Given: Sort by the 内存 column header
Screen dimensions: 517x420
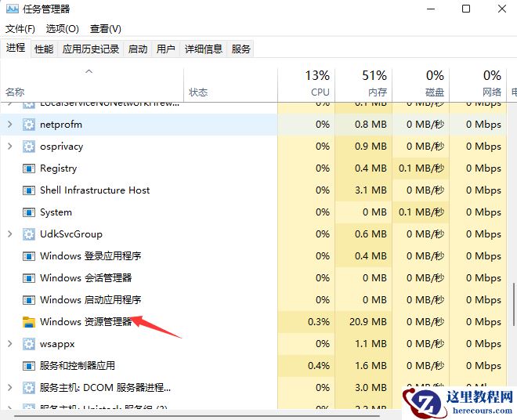Looking at the screenshot, I should (363, 85).
